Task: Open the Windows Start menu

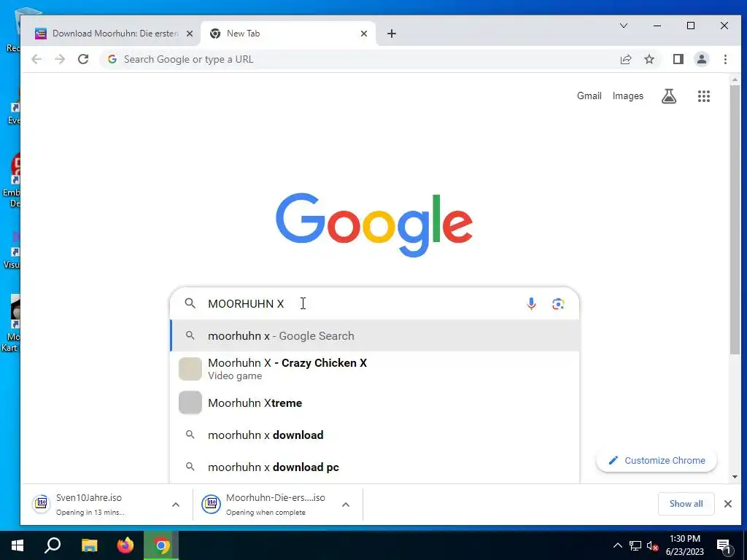Action: coord(18,545)
